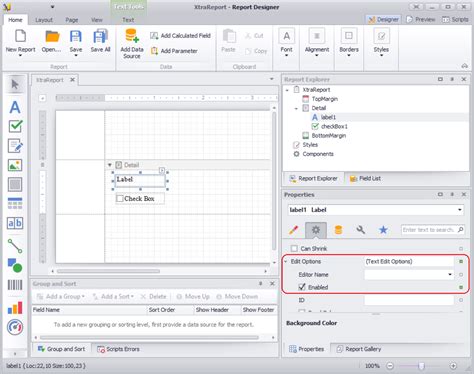The height and width of the screenshot is (374, 474).
Task: Open the Behavior properties gear tab
Action: tap(316, 230)
